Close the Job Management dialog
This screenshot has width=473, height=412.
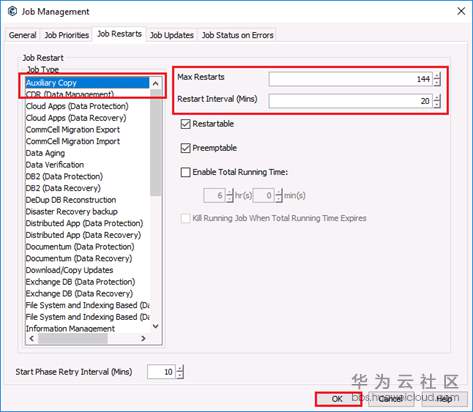click(x=461, y=11)
